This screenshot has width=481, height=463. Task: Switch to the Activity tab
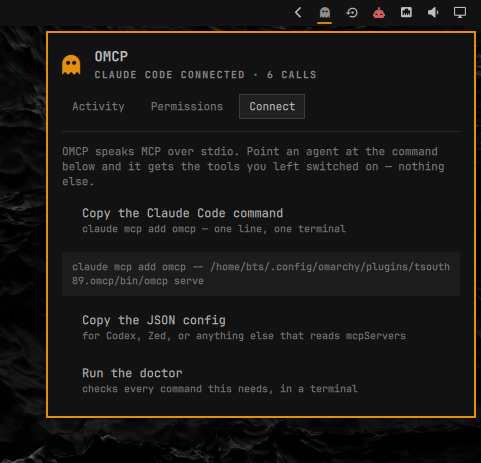[98, 106]
